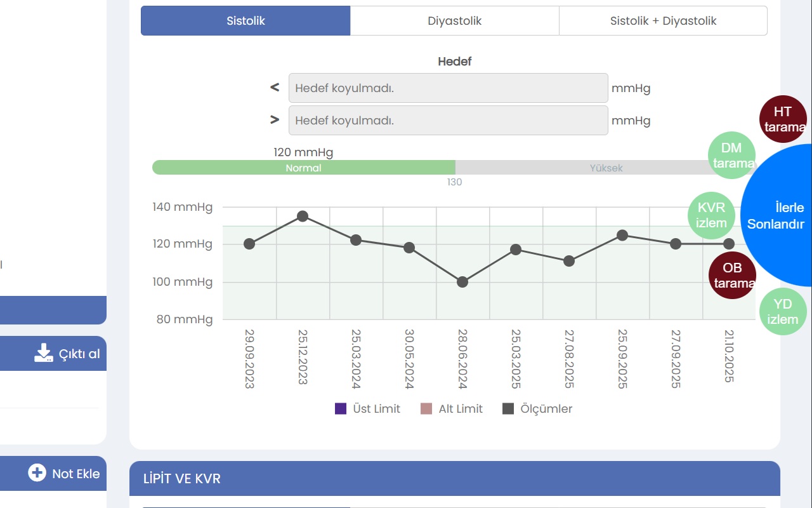This screenshot has height=508, width=812.
Task: Toggle Alt Limit legend entry
Action: [452, 409]
